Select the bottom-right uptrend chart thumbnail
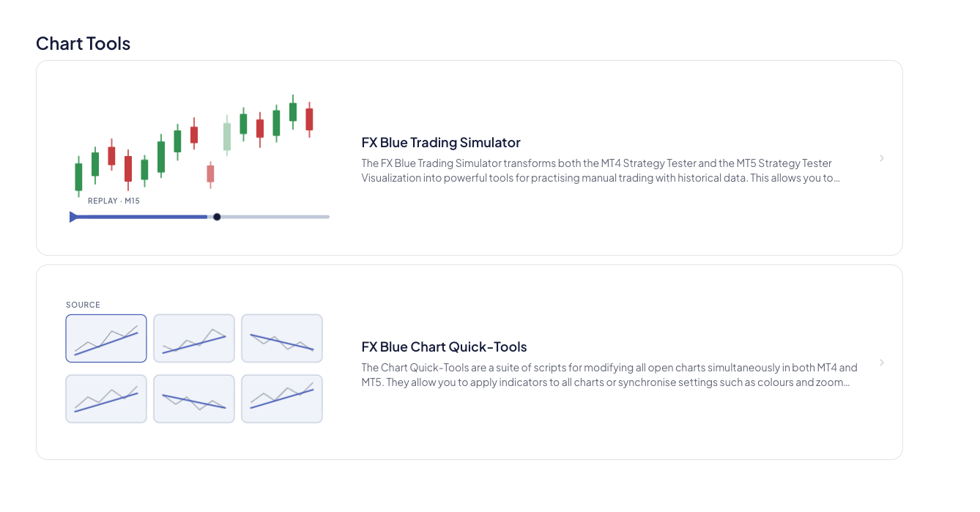This screenshot has height=512, width=980. click(282, 398)
